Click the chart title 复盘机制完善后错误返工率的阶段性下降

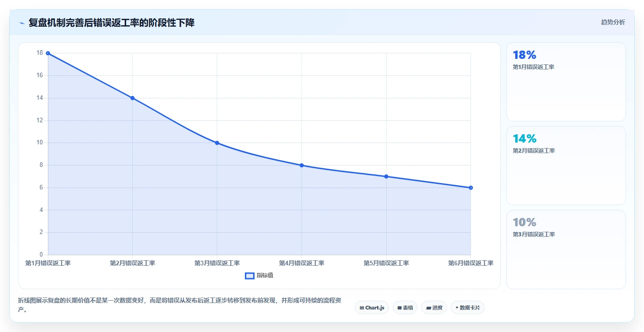tap(111, 23)
